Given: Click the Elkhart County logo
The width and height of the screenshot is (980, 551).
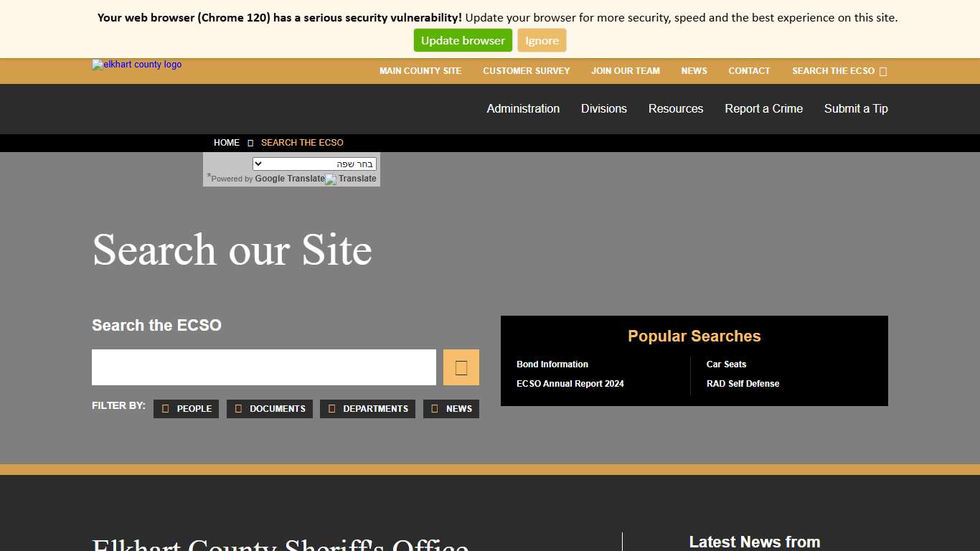Looking at the screenshot, I should (x=136, y=65).
